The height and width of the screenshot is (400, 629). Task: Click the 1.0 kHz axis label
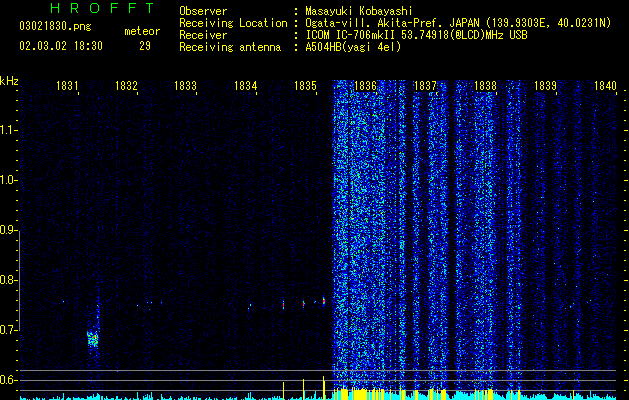coord(7,180)
